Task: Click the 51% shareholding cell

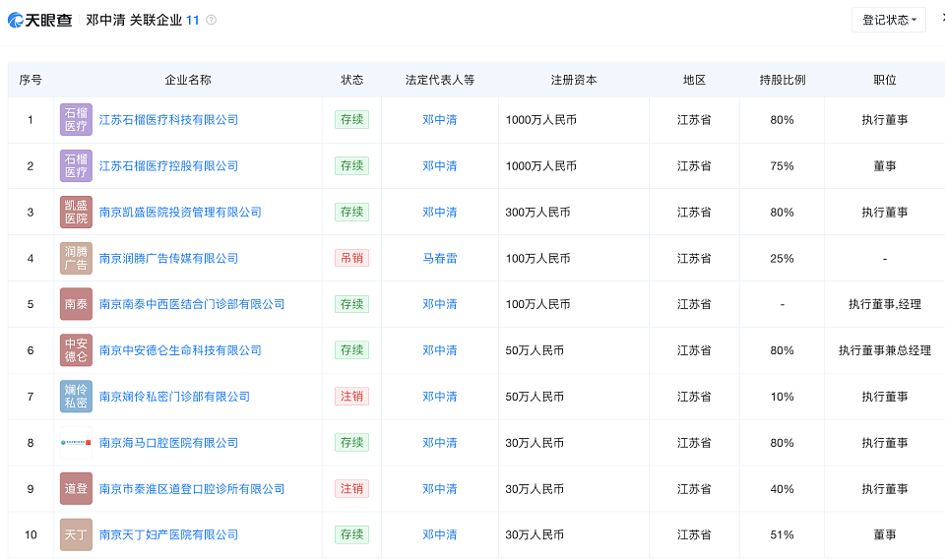Action: (782, 534)
